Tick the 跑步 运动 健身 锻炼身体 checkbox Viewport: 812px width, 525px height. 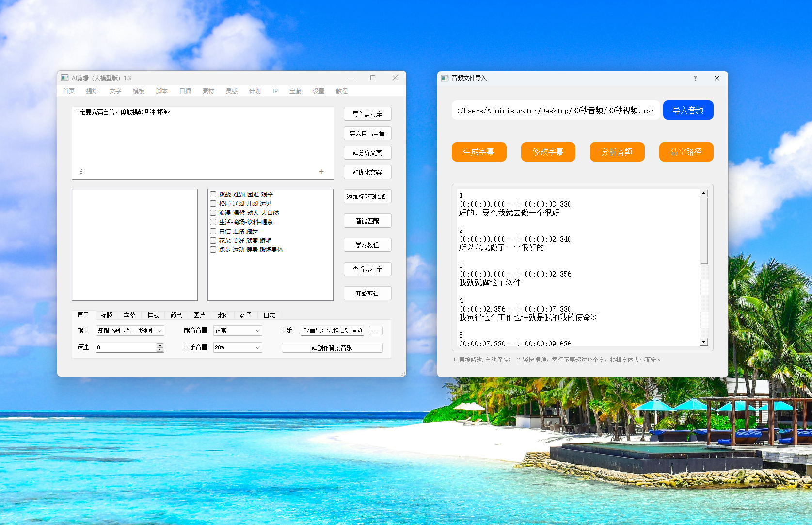pos(213,250)
